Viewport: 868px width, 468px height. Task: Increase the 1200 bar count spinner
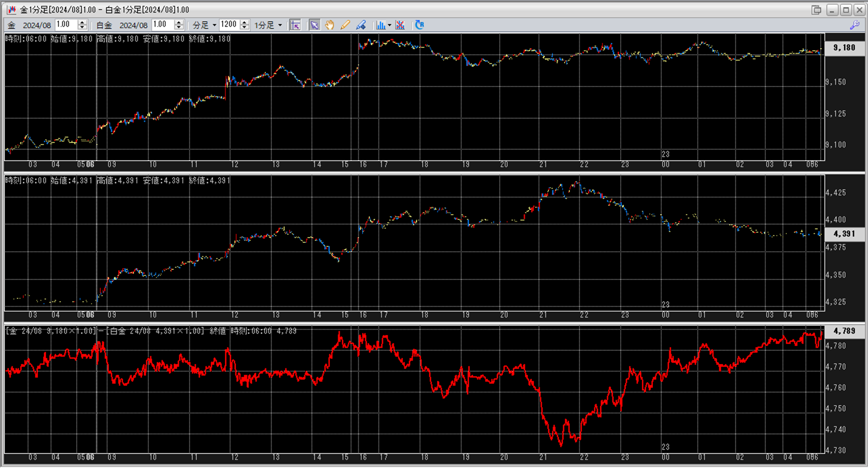click(x=245, y=22)
